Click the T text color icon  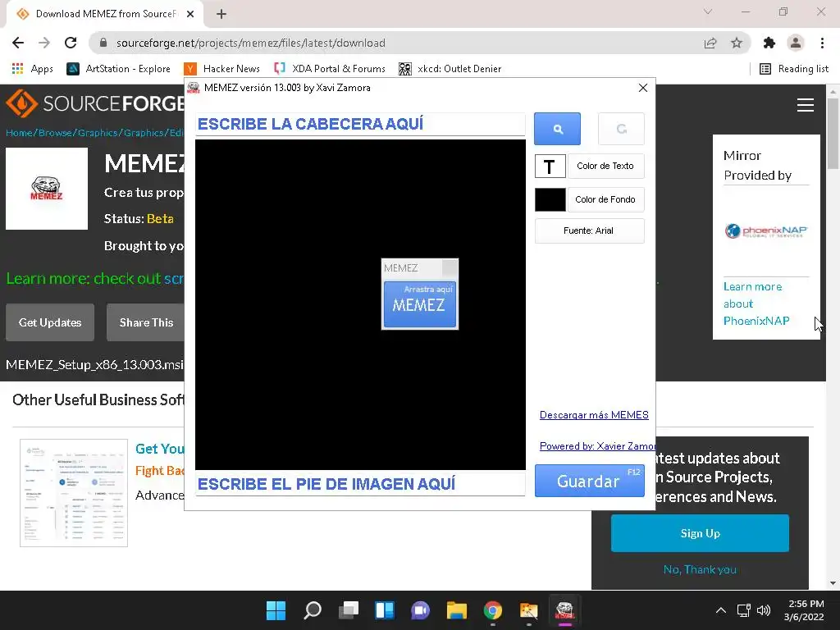point(550,167)
